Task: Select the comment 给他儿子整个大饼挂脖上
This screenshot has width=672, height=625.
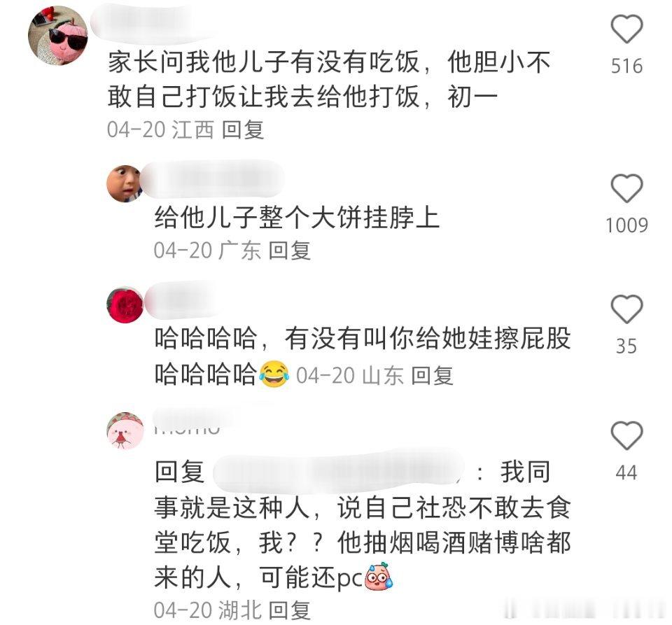Action: (297, 217)
